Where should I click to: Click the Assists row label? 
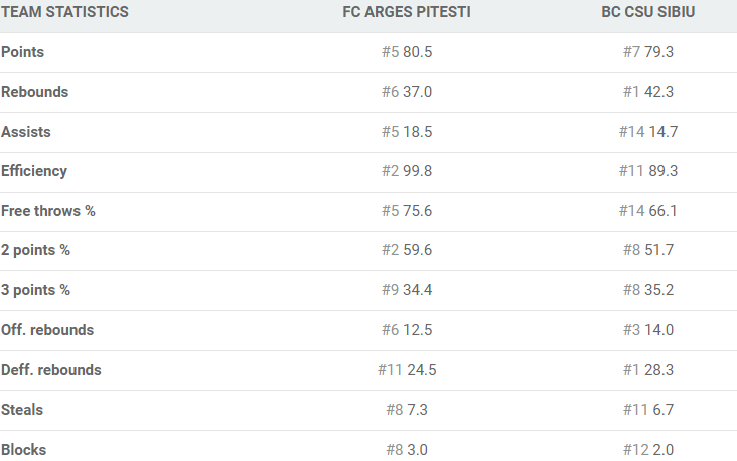25,132
